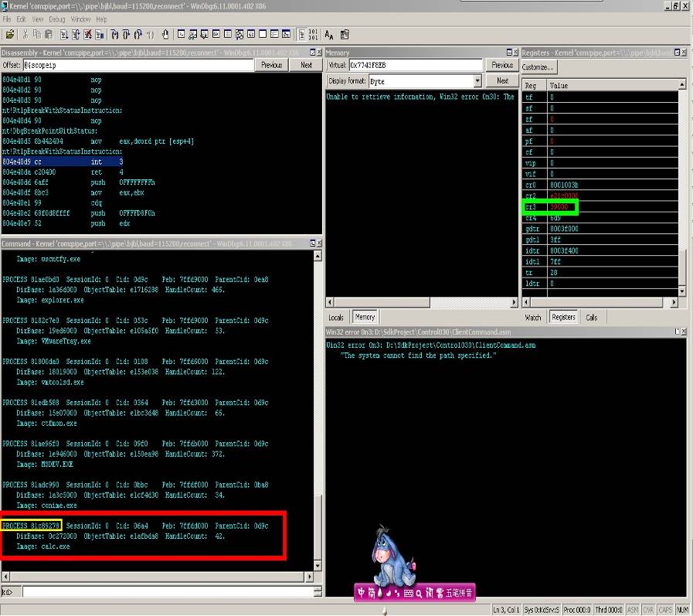The height and width of the screenshot is (616, 693).
Task: Click the Open Source File toolbar icon
Action: tap(10, 35)
